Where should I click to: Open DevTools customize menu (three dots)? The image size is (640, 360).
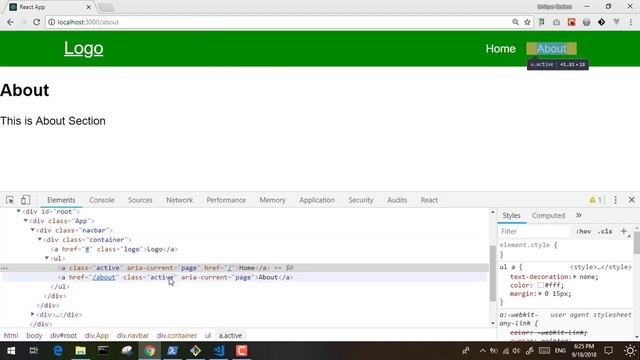(x=616, y=200)
